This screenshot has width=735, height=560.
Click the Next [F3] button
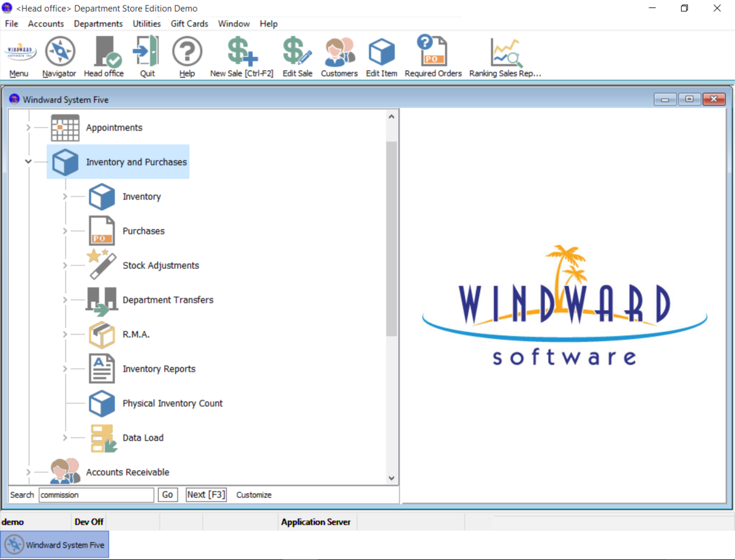206,494
